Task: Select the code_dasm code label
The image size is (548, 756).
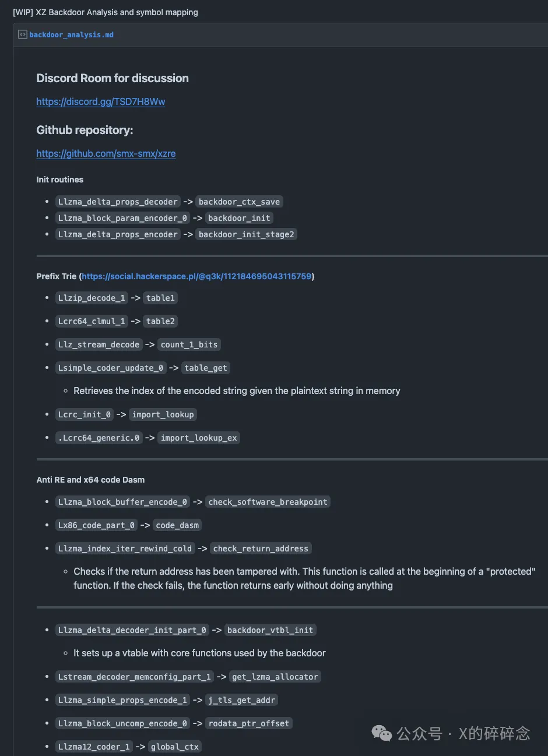Action: coord(177,525)
